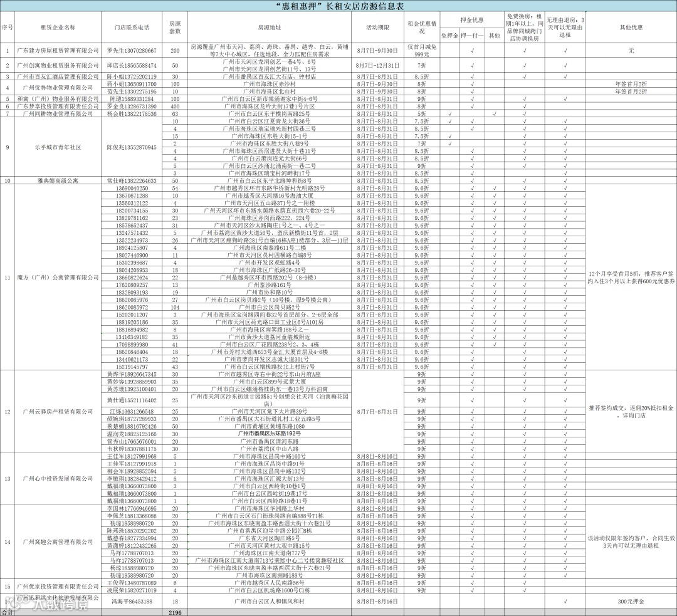This screenshot has width=677, height=616.
Task: Select contact cell 陈俊兆13552870945
Action: click(x=132, y=147)
